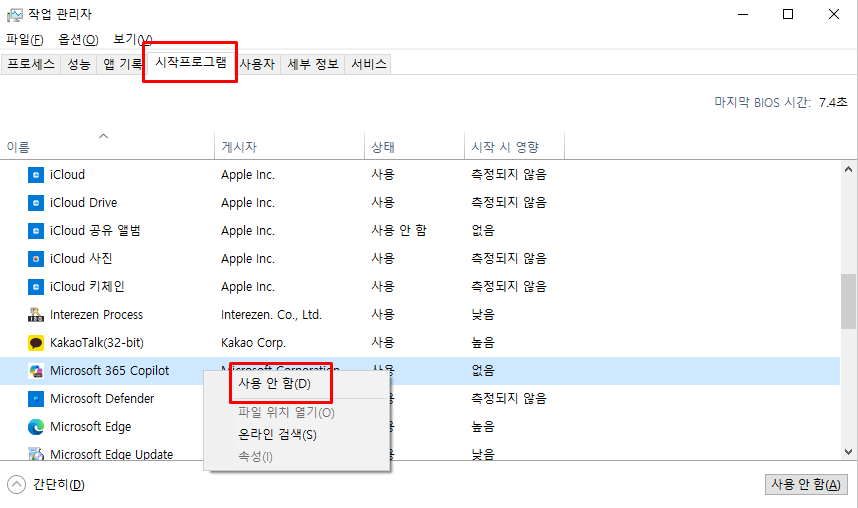Click the iCloud 사진 icon
Viewport: 858px width, 508px height.
[36, 258]
